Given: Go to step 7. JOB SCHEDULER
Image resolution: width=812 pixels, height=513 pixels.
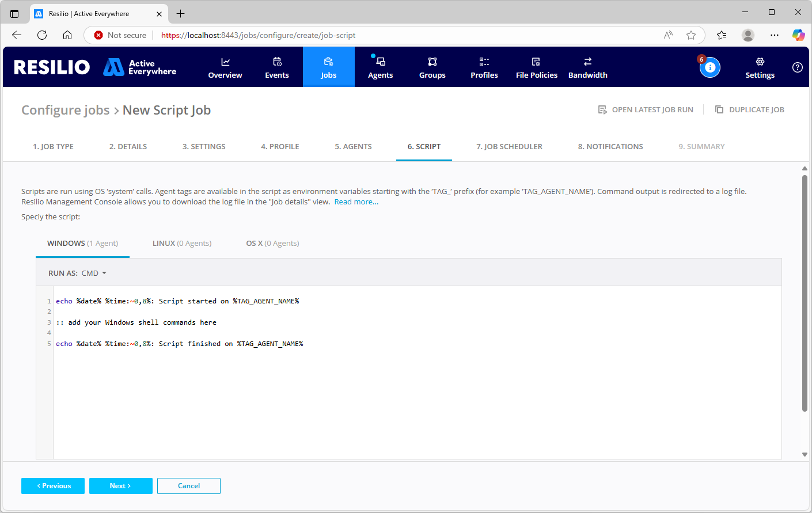Looking at the screenshot, I should click(x=509, y=147).
